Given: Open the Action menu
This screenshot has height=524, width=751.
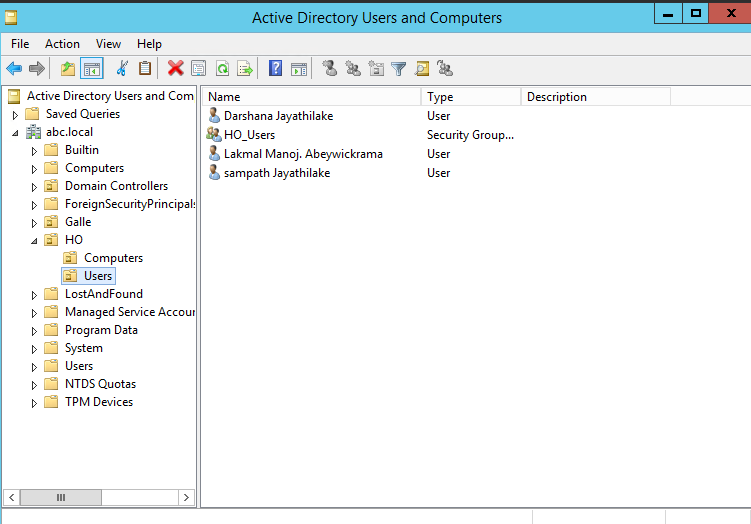Looking at the screenshot, I should pyautogui.click(x=62, y=44).
